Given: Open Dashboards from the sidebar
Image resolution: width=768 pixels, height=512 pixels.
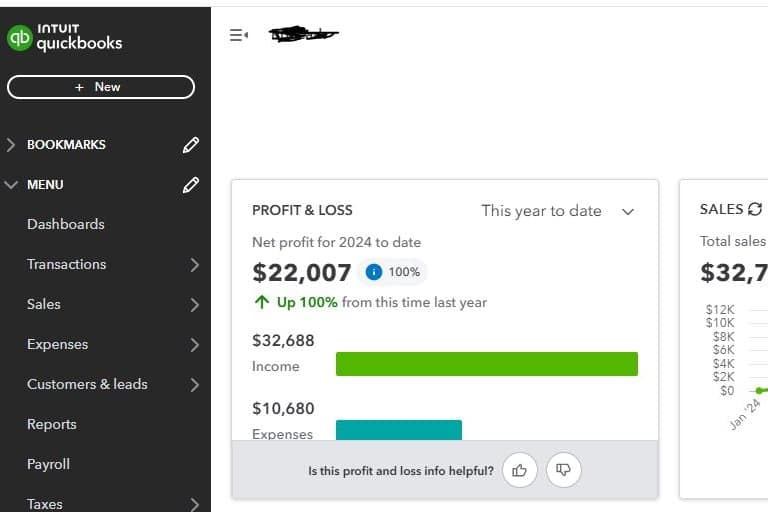Looking at the screenshot, I should click(x=66, y=224).
